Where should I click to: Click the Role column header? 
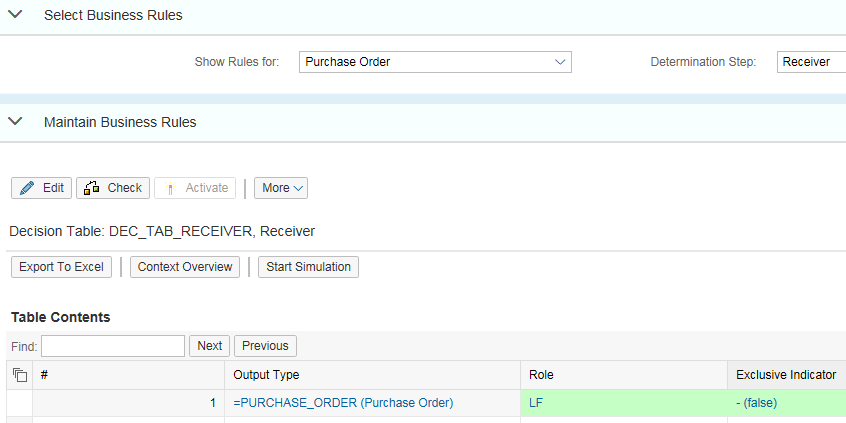(x=624, y=375)
